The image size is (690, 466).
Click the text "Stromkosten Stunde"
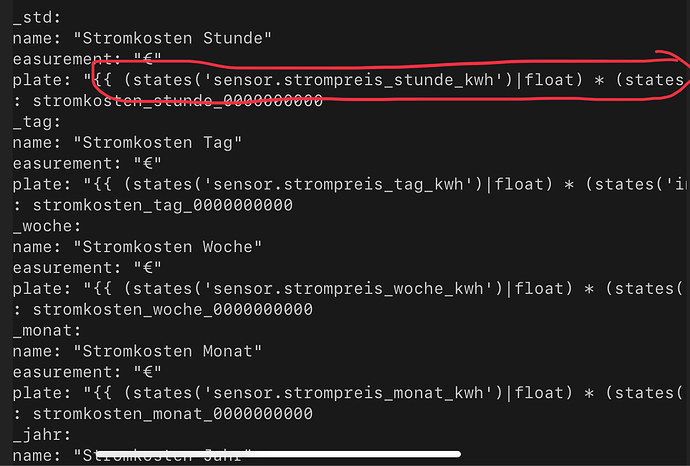(x=173, y=38)
